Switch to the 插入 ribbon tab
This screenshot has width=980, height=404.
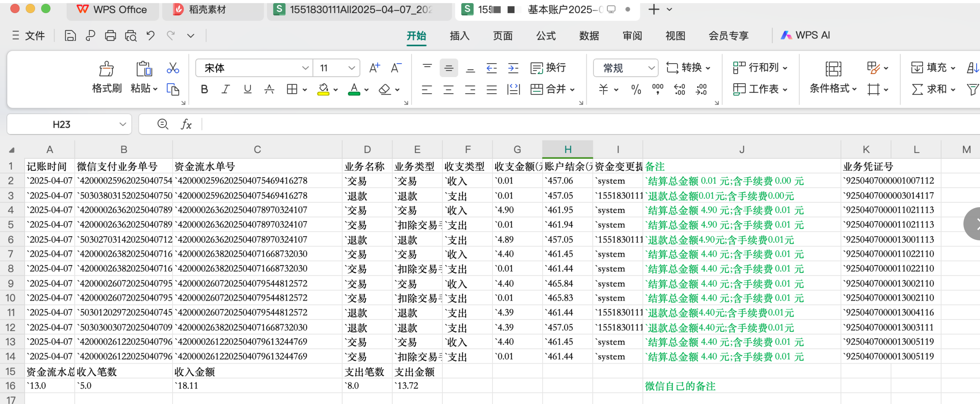coord(459,36)
